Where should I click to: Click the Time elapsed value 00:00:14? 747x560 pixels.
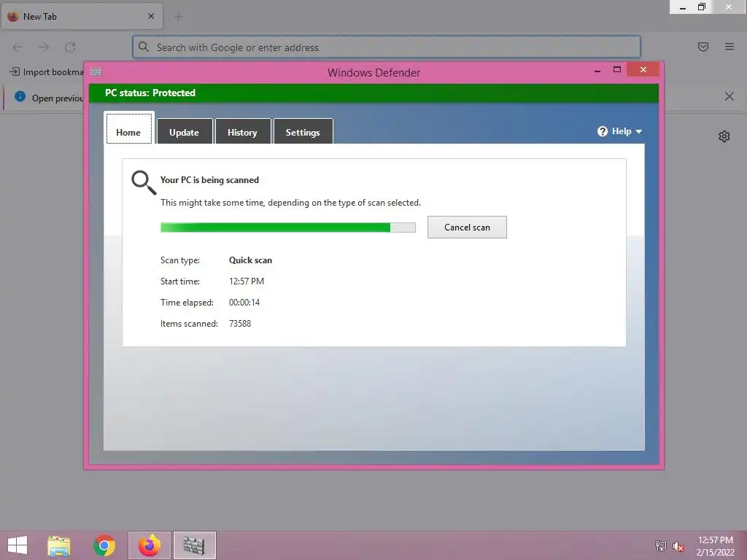[244, 303]
